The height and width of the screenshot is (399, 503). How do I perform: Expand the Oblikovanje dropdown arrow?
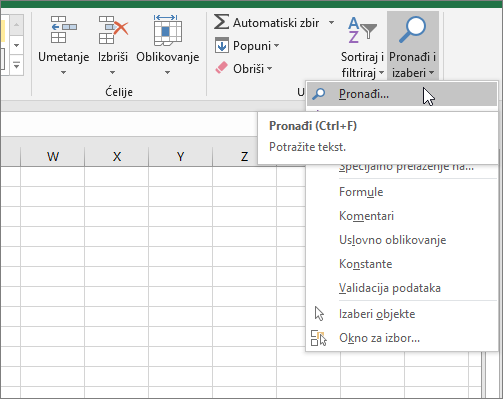[168, 72]
